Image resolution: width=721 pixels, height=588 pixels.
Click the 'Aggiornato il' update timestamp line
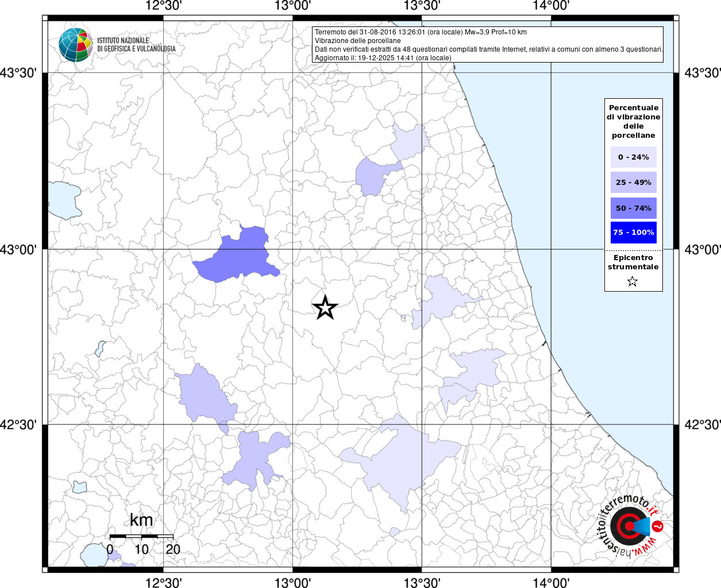click(x=383, y=58)
